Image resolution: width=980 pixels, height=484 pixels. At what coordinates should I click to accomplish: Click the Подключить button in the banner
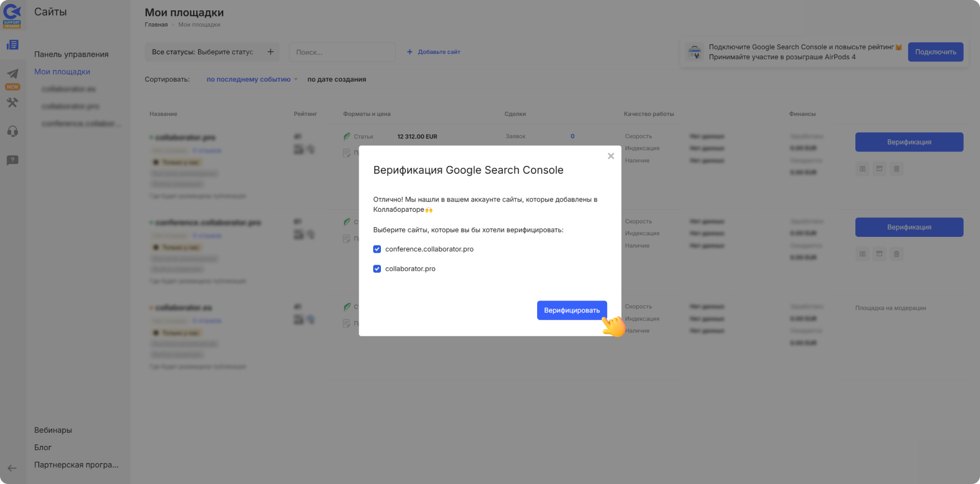coord(935,52)
